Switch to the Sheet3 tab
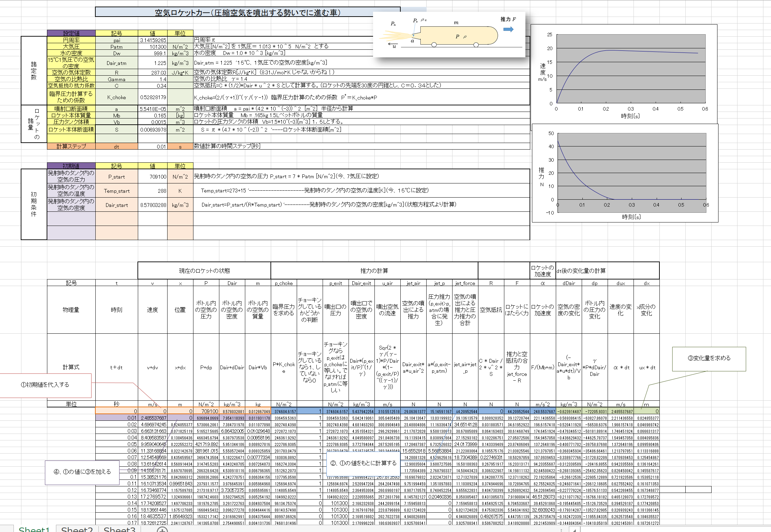The width and height of the screenshot is (771, 532). (119, 529)
